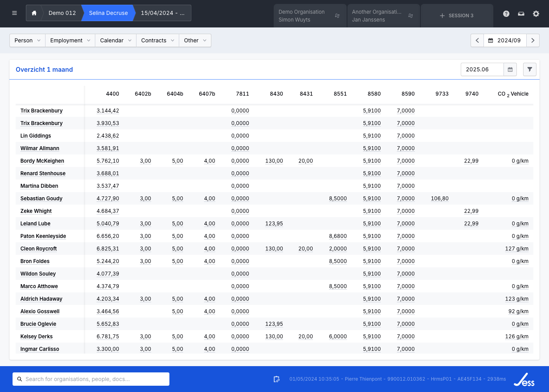
Task: Add new Session 3
Action: pos(457,16)
